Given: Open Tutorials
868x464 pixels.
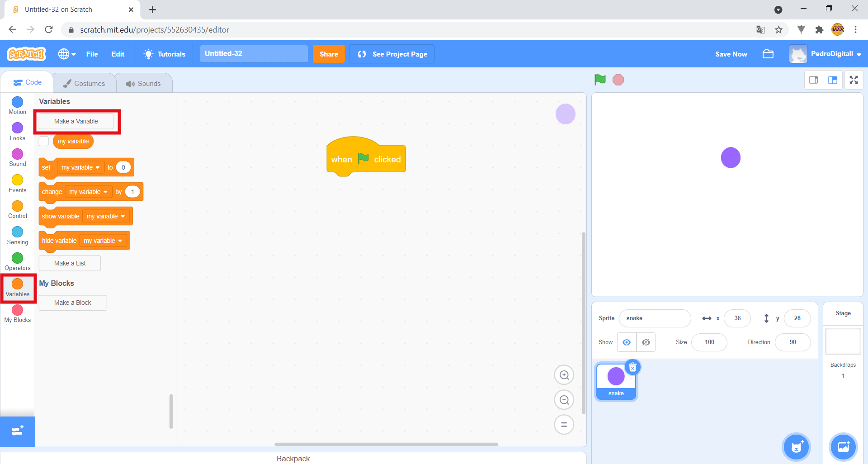Looking at the screenshot, I should 165,54.
